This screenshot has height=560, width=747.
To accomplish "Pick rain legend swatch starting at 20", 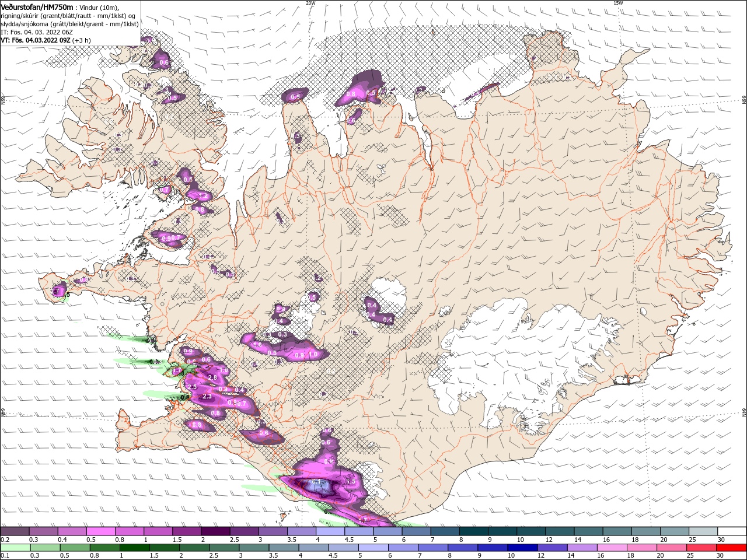I will (672, 548).
